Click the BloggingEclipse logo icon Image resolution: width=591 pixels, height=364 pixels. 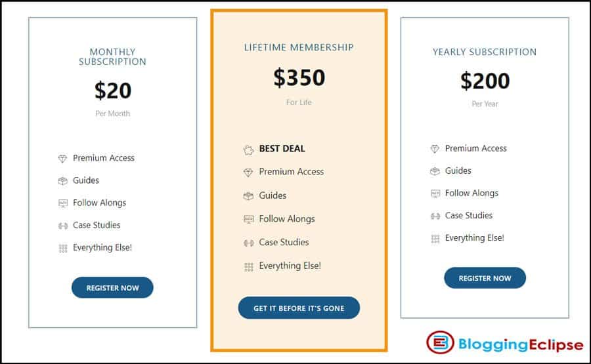[x=440, y=342]
